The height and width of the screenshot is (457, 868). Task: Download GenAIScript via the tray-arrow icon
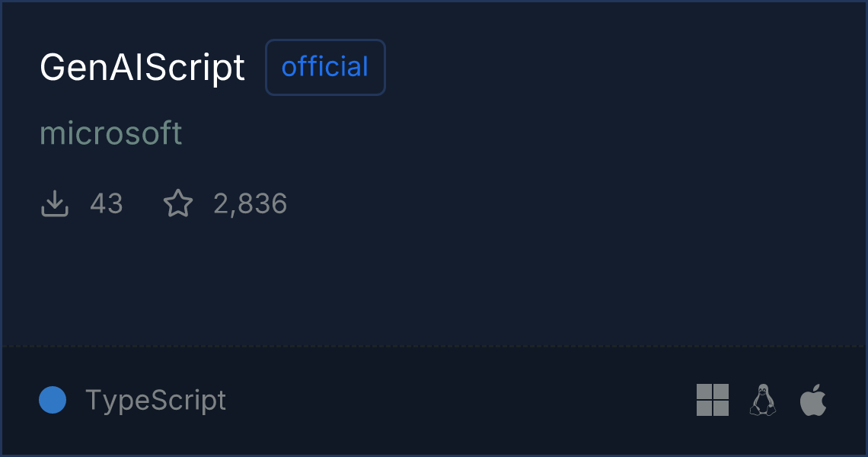[55, 204]
